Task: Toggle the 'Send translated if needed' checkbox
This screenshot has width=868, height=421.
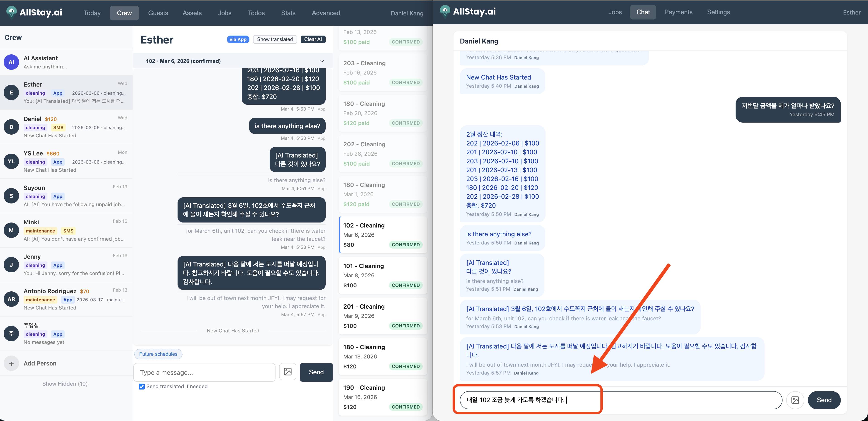Action: [142, 386]
